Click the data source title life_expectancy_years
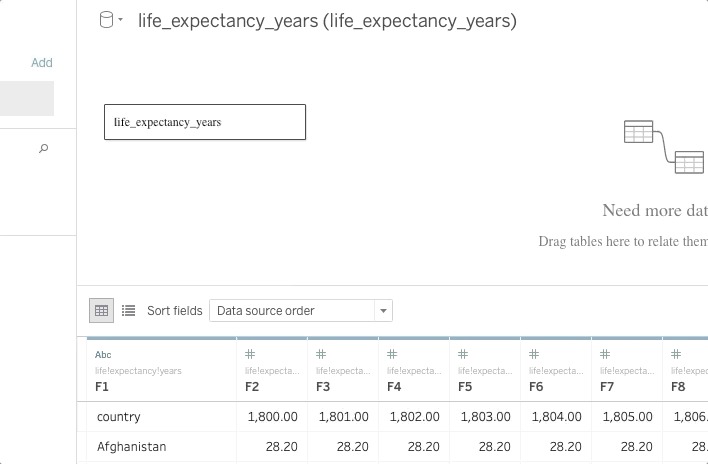Image resolution: width=708 pixels, height=464 pixels. pyautogui.click(x=327, y=20)
